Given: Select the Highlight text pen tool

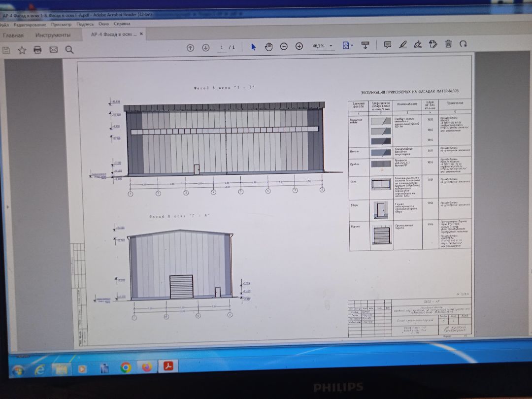Looking at the screenshot, I should tap(402, 44).
